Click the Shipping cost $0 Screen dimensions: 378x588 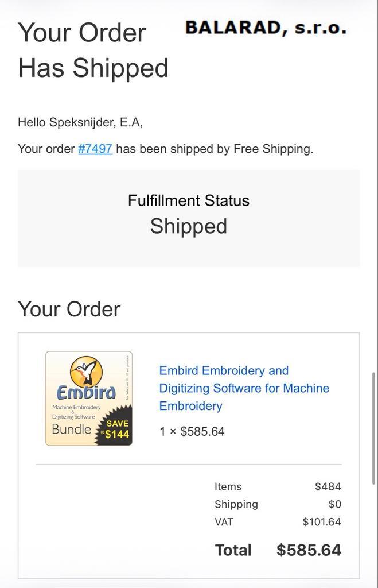point(334,504)
